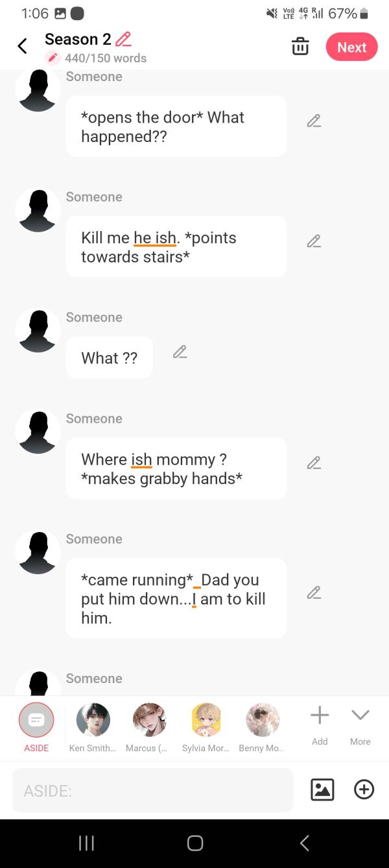
Task: Choose Ken Smith as speaker
Action: pyautogui.click(x=93, y=727)
